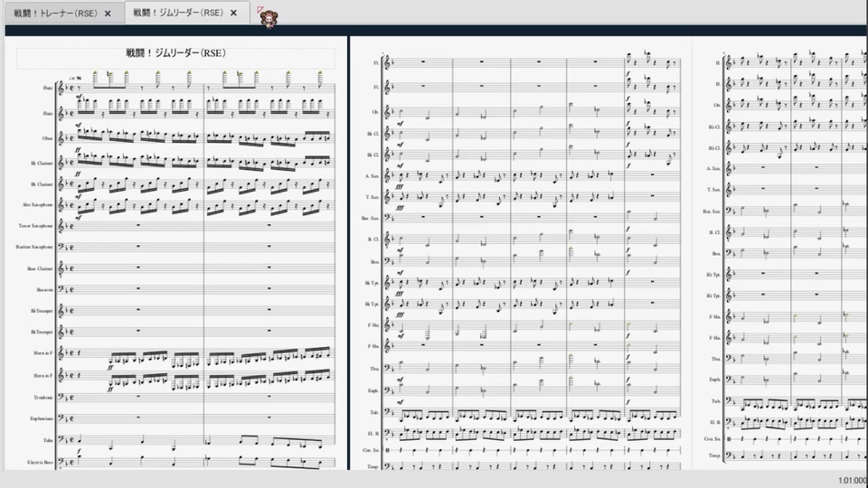
Task: Select the Electric Bass staff label
Action: tap(41, 462)
